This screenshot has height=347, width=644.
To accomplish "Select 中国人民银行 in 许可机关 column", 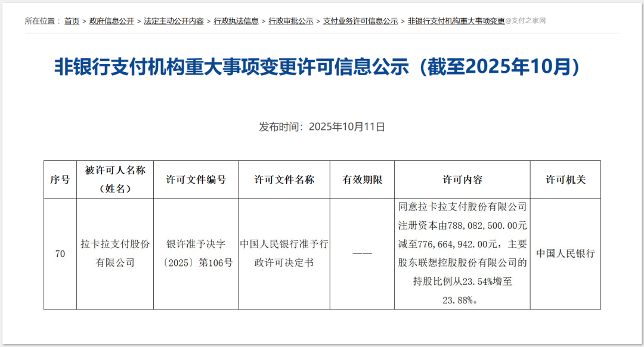I will (x=565, y=253).
